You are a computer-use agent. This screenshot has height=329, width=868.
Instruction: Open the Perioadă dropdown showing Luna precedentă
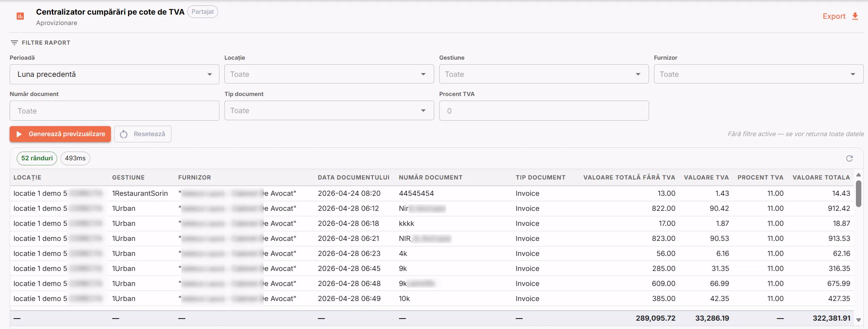tap(114, 74)
